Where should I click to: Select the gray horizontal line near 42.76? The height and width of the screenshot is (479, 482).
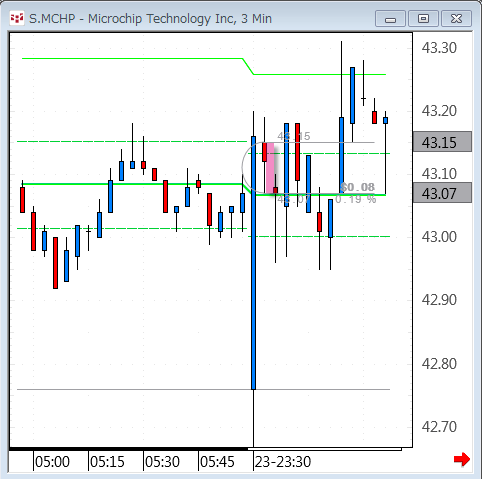pyautogui.click(x=203, y=389)
